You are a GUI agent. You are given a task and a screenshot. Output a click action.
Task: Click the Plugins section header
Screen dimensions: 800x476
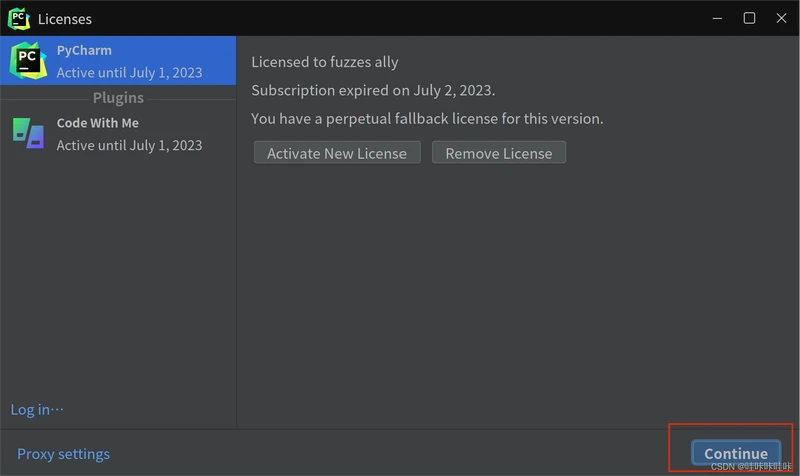point(118,98)
